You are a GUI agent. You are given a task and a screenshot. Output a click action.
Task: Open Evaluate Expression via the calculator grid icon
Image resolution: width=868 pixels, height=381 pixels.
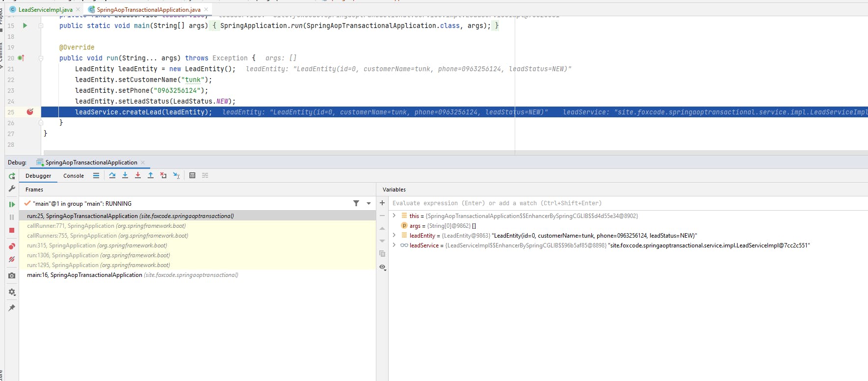tap(192, 175)
